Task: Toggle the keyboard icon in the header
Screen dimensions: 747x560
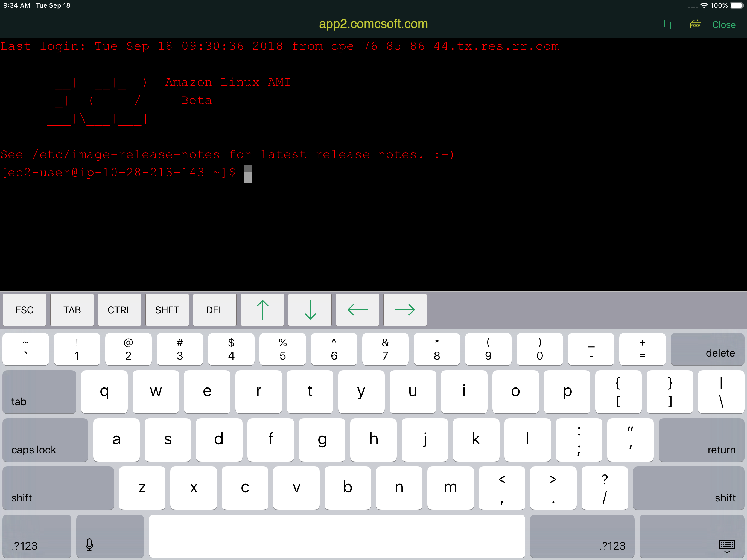Action: point(695,25)
